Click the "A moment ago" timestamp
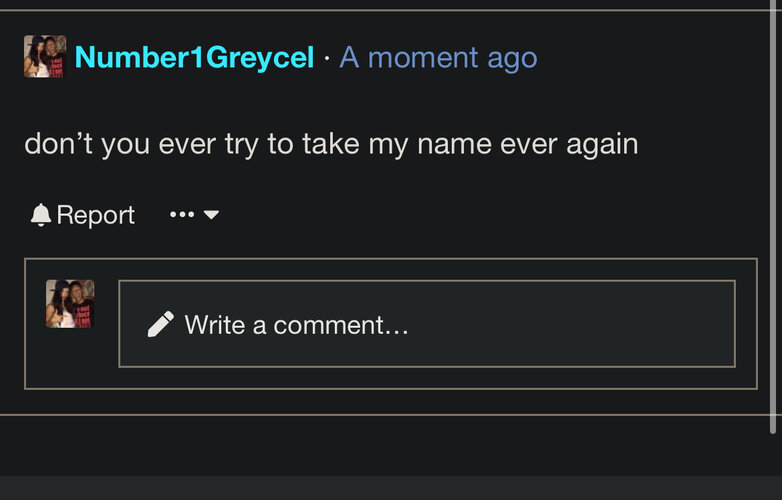The width and height of the screenshot is (782, 500). coord(438,58)
